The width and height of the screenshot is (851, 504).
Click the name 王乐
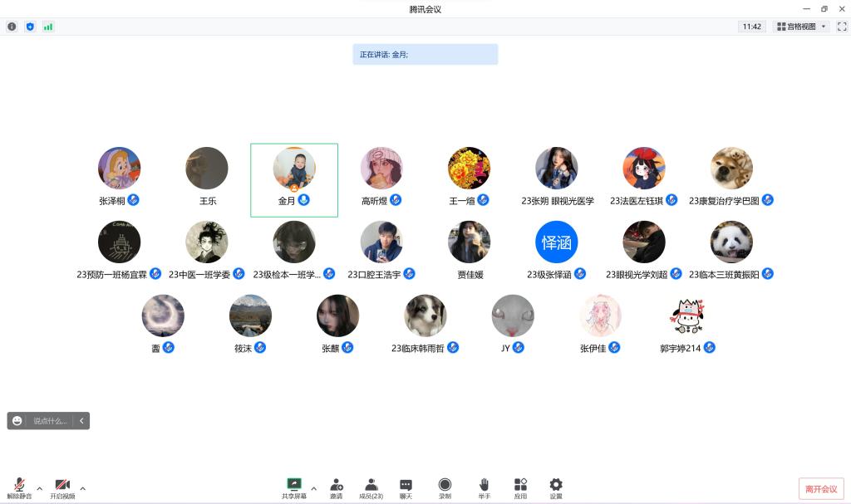(x=208, y=201)
